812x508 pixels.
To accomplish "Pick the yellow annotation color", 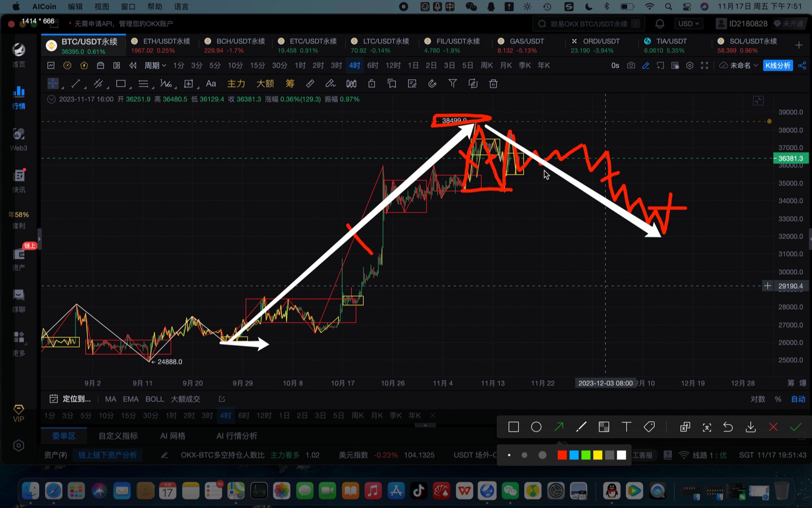I will tap(597, 455).
